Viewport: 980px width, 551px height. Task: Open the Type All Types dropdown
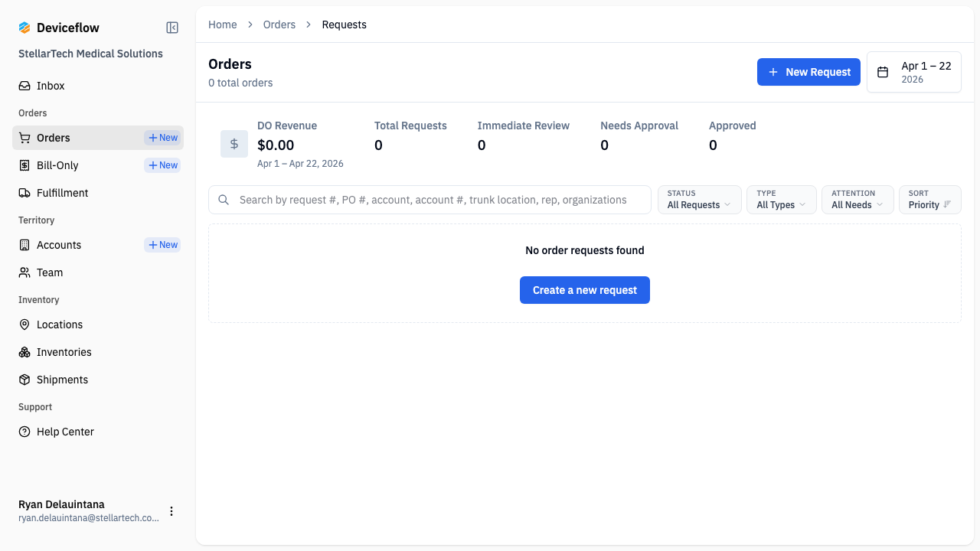(x=782, y=200)
